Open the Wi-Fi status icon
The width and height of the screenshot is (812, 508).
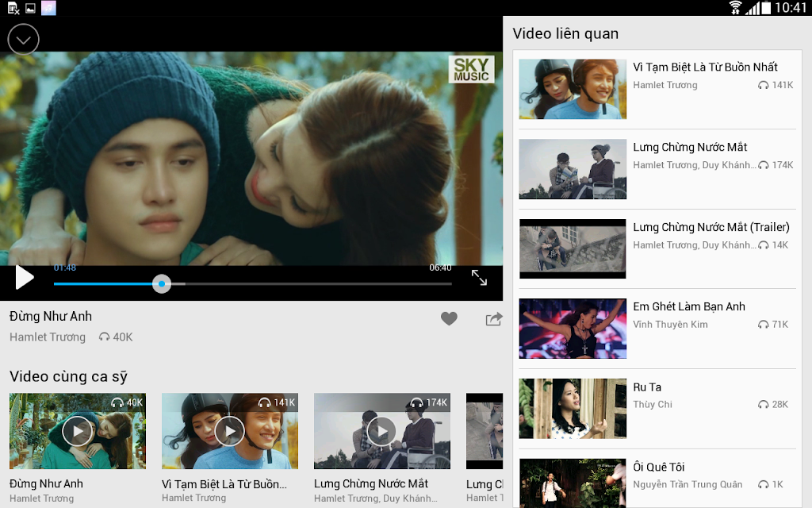click(x=735, y=8)
